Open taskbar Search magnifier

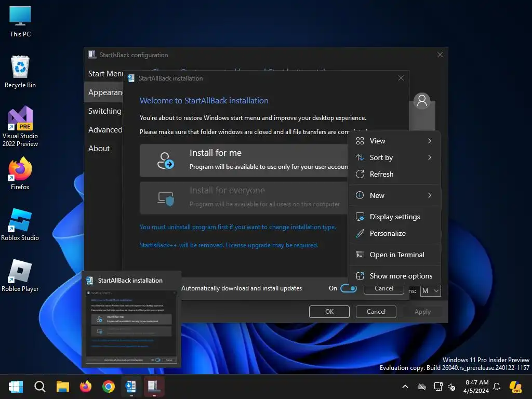click(x=39, y=387)
